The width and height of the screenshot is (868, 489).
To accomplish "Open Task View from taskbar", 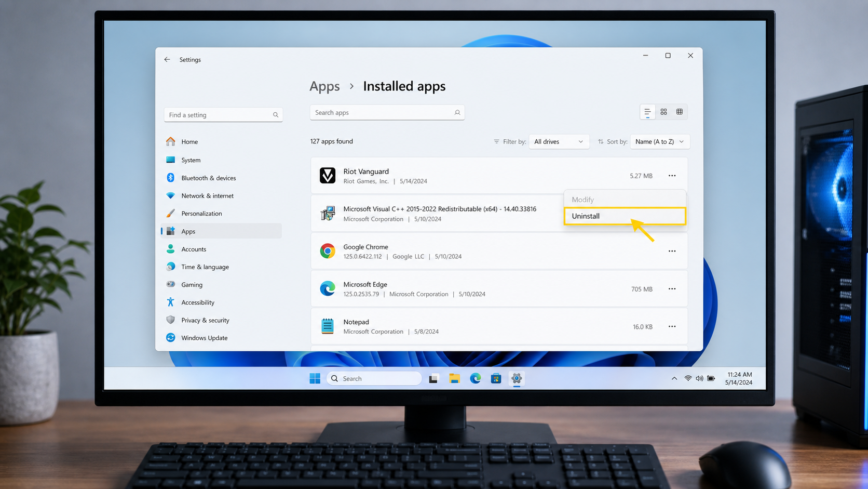I will coord(433,378).
